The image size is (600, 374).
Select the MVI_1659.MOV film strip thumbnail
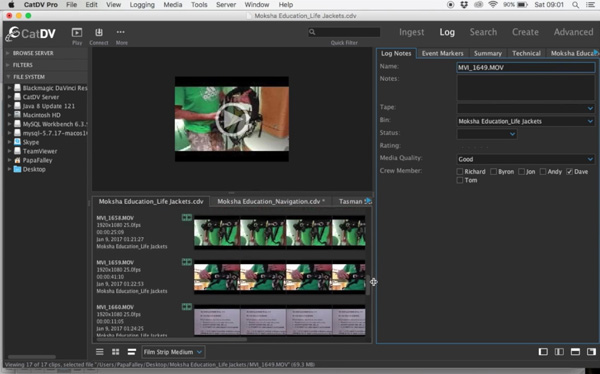click(x=279, y=277)
